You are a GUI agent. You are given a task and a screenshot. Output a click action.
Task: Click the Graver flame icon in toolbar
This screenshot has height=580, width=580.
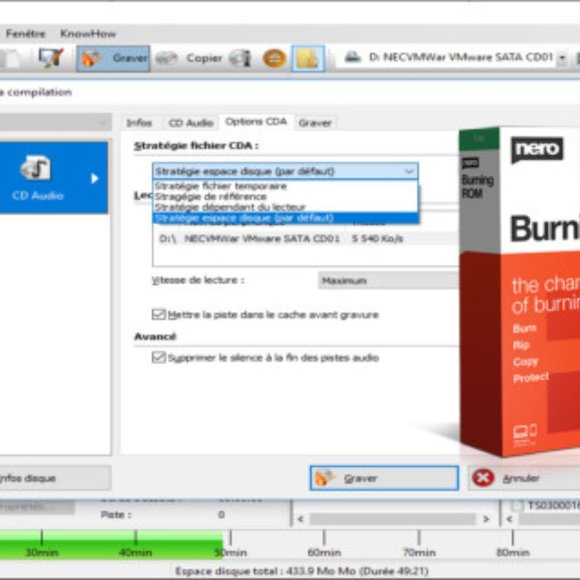click(91, 58)
